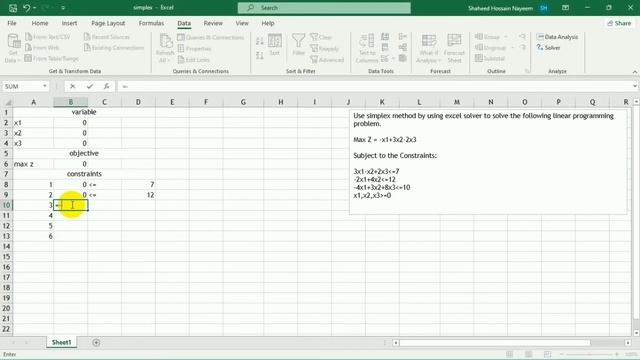This screenshot has height=360, width=640.
Task: Adjust the zoom slider
Action: pyautogui.click(x=589, y=354)
